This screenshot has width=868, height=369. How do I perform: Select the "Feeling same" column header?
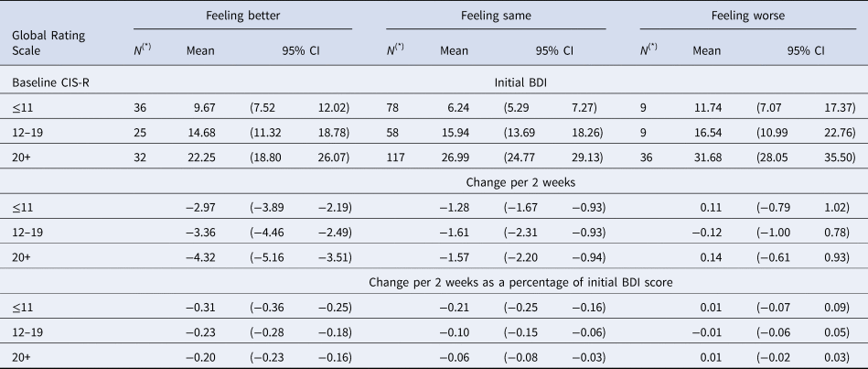click(x=495, y=15)
